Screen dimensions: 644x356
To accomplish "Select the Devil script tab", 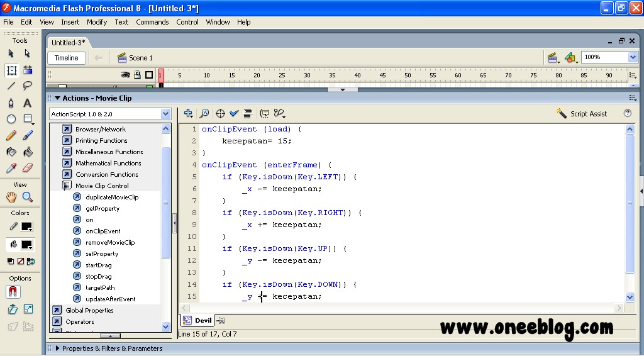I will tap(198, 321).
